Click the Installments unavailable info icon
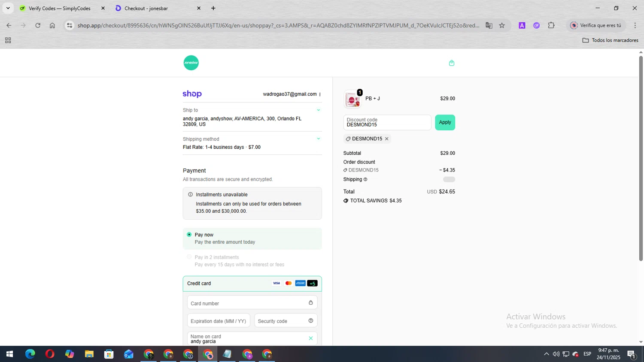The image size is (644, 362). point(190,194)
